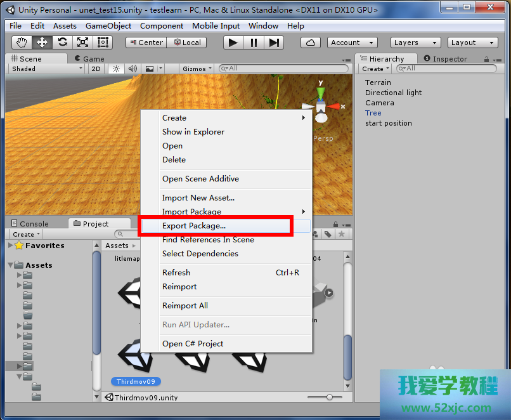The height and width of the screenshot is (420, 511).
Task: Toggle scene audio speaker icon
Action: click(x=133, y=69)
